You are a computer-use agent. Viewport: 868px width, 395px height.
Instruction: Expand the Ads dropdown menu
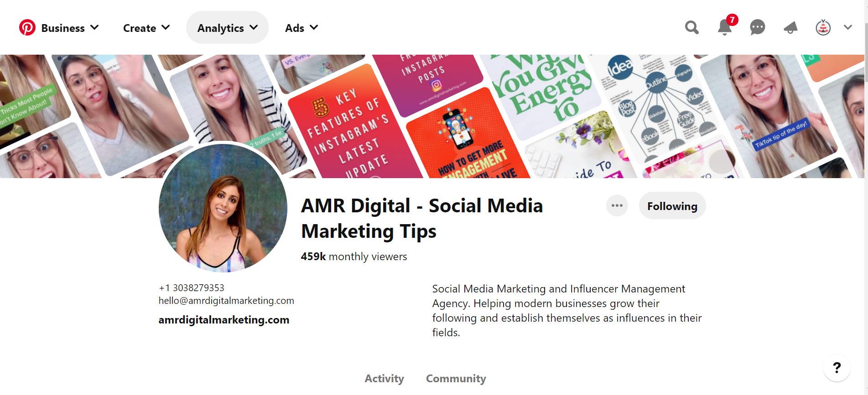pos(301,28)
